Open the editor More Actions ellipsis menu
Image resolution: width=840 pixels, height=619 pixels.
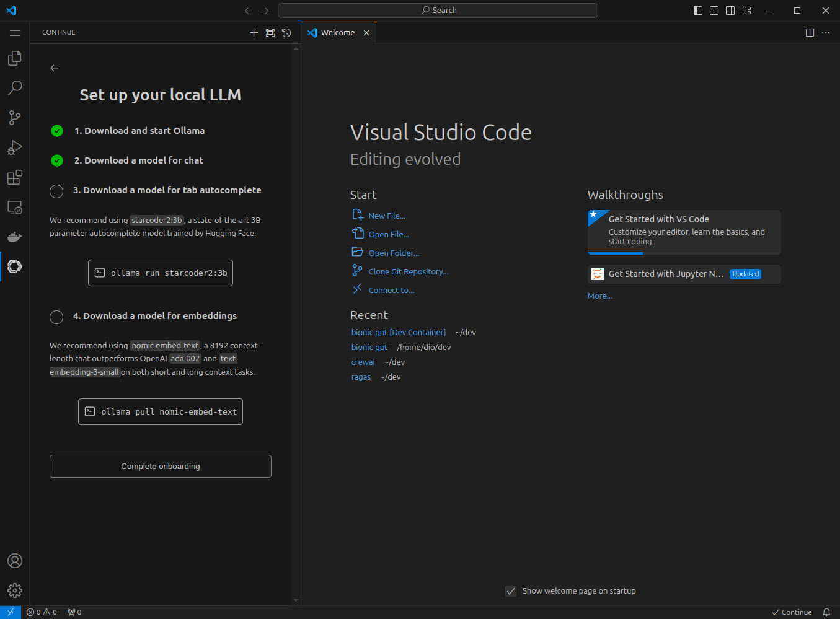826,33
